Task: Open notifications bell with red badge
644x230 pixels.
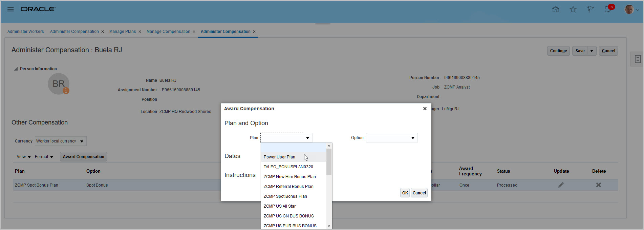Action: click(x=608, y=9)
